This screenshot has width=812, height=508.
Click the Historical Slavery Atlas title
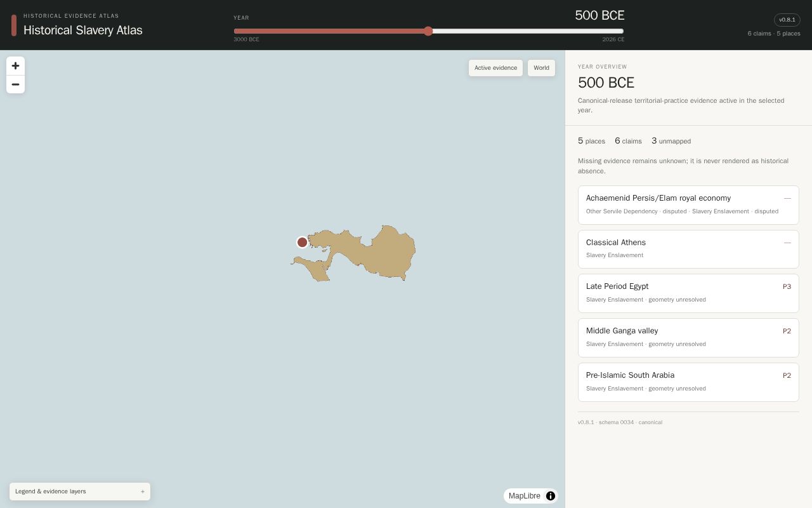point(83,30)
